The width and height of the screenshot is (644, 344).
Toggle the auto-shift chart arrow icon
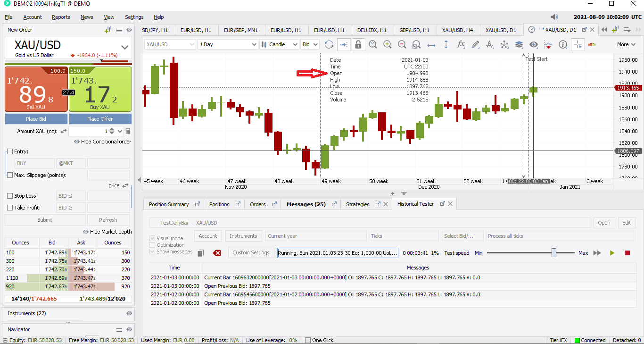[x=344, y=44]
